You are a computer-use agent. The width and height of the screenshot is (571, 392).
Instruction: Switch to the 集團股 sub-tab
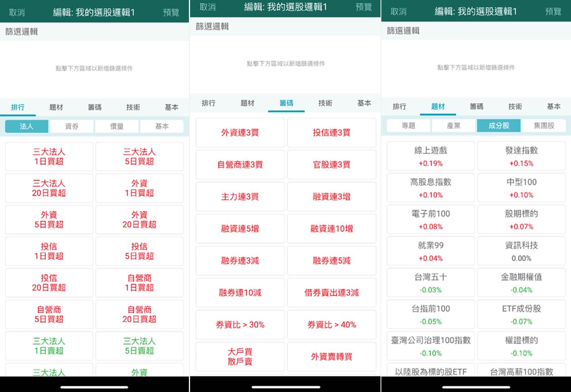pos(544,125)
